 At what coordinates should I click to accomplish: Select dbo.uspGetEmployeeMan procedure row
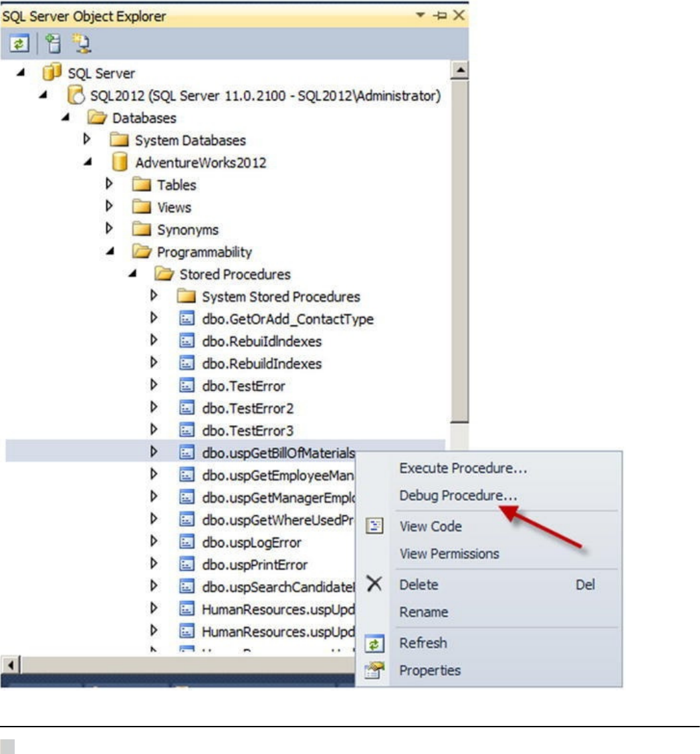277,475
